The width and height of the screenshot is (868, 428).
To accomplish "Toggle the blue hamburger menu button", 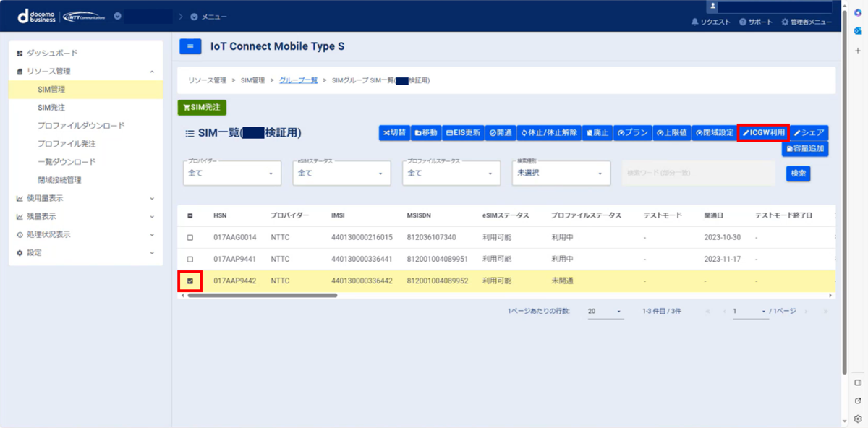I will tap(190, 46).
